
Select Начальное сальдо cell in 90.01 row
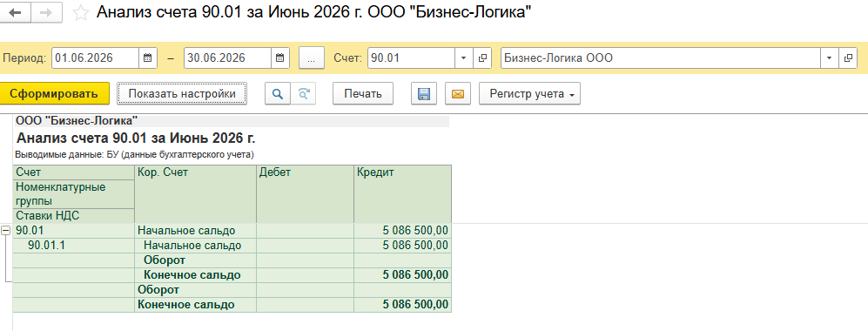click(x=195, y=230)
